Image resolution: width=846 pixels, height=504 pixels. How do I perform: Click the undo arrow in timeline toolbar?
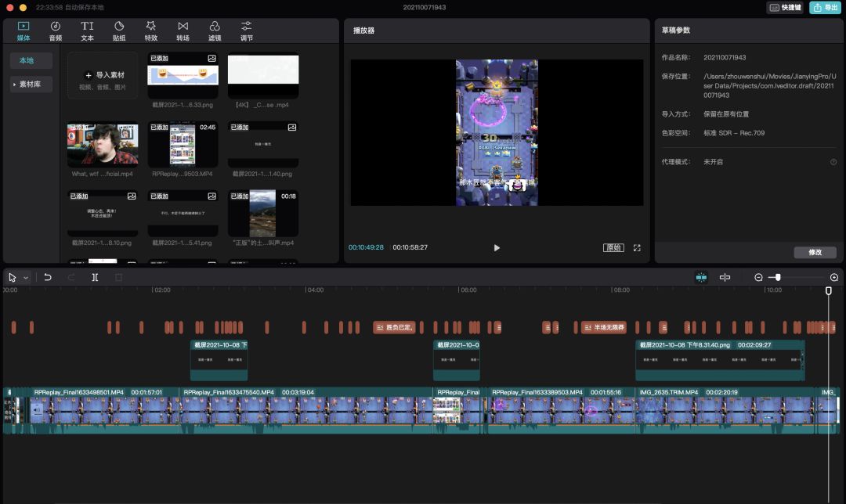pyautogui.click(x=48, y=277)
